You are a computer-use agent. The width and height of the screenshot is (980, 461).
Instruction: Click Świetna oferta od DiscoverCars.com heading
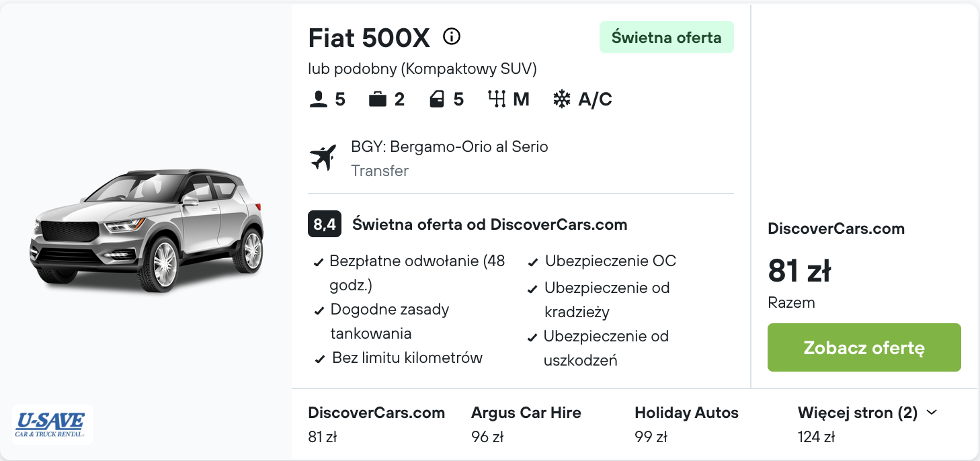[x=490, y=224]
